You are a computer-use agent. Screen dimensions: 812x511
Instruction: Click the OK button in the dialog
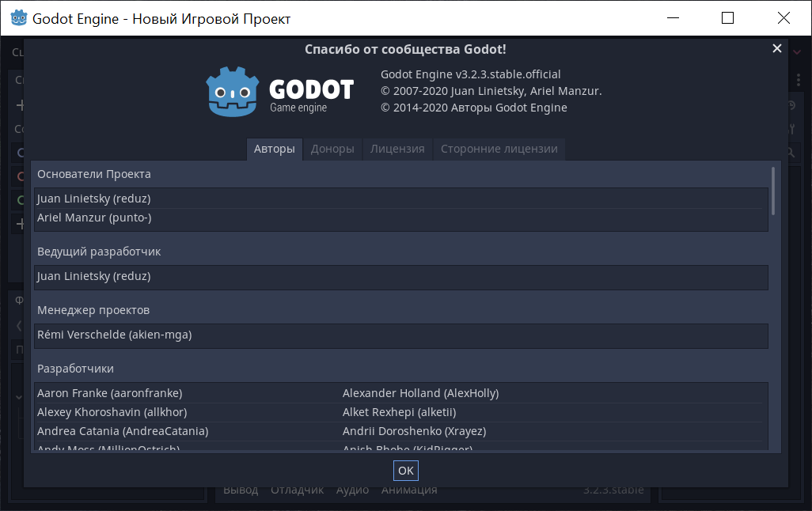[405, 471]
